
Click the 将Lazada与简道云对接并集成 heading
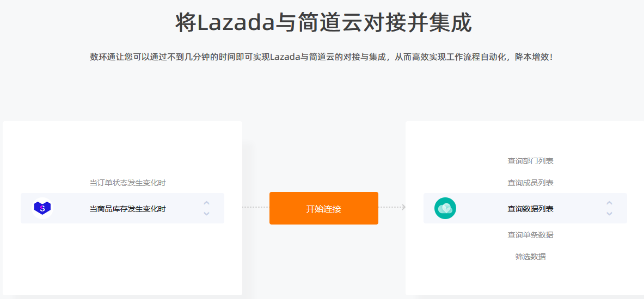point(324,23)
